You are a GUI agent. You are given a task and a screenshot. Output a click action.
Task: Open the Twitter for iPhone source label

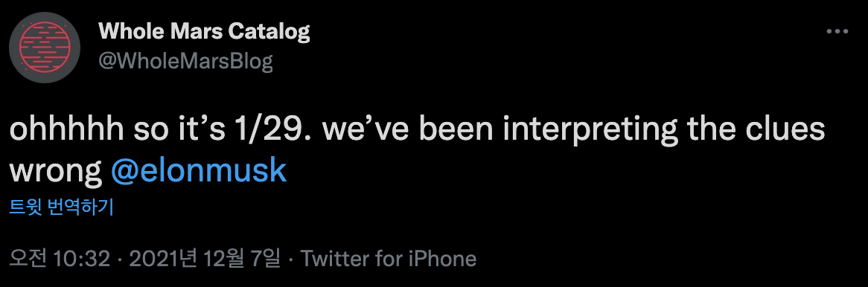pos(388,259)
